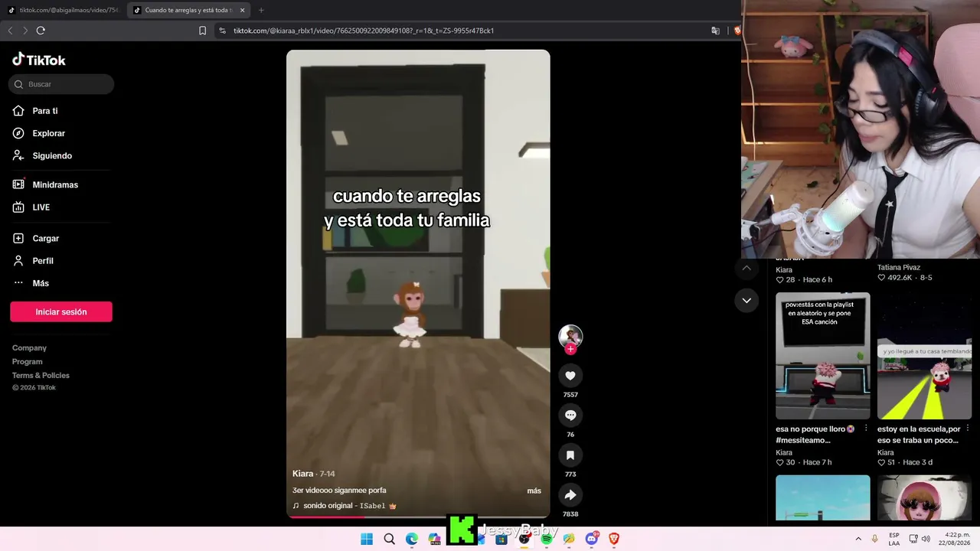Open the volume tray control

tap(926, 539)
